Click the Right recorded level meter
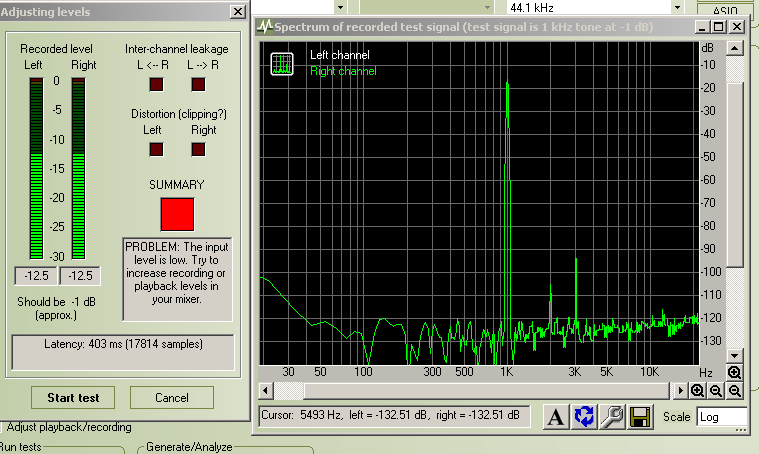The width and height of the screenshot is (759, 454). 78,168
